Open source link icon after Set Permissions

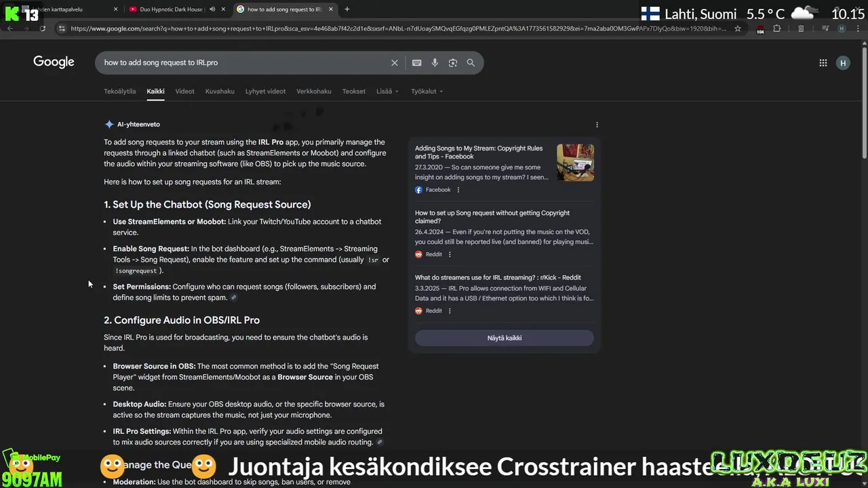click(x=234, y=298)
